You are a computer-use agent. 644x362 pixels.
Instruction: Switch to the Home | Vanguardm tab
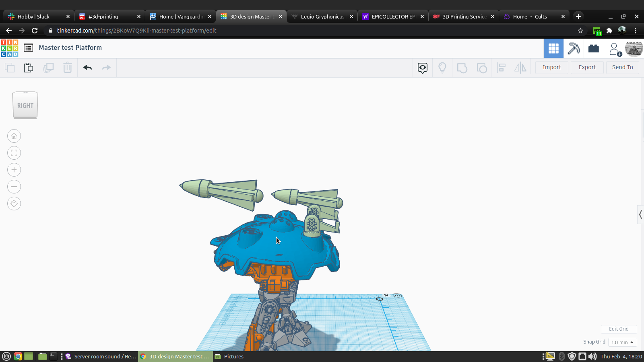coord(180,16)
